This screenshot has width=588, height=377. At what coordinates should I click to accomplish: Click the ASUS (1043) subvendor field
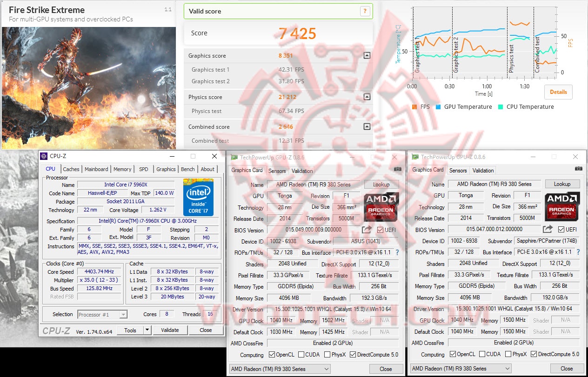tap(366, 241)
